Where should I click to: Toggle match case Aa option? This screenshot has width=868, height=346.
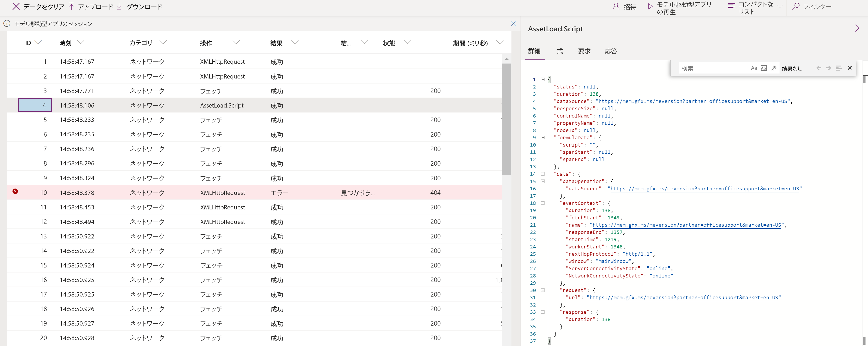(x=754, y=68)
